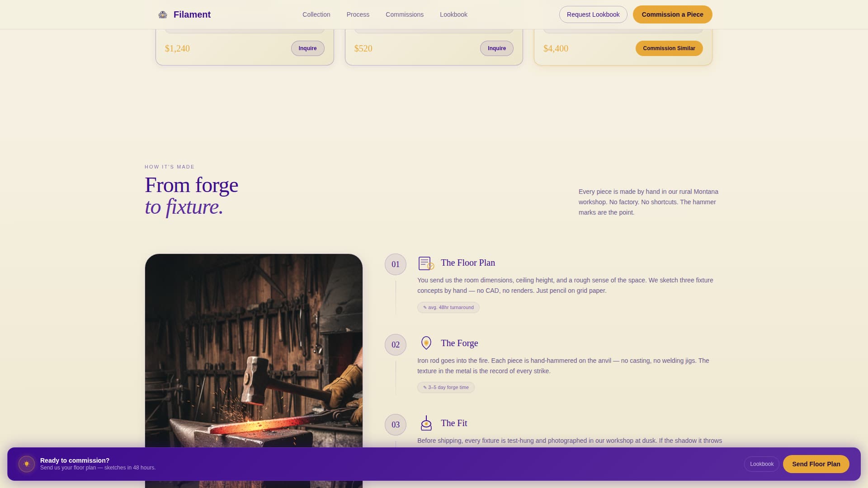The width and height of the screenshot is (868, 488).
Task: Select step 02 circle marker
Action: 395,345
